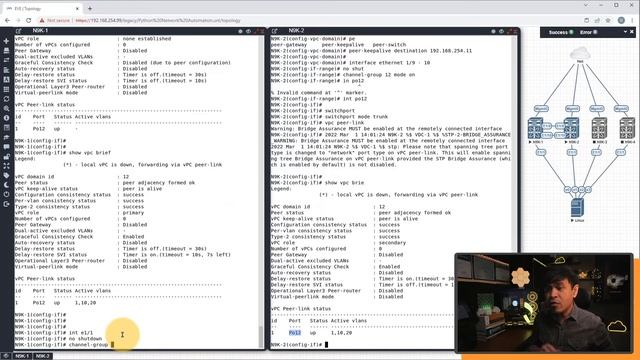
Task: Close the notifications panel
Action: [632, 32]
